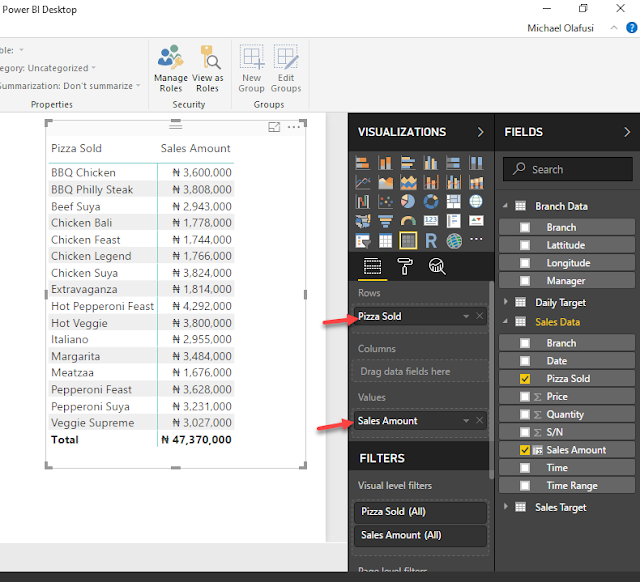This screenshot has height=582, width=640.
Task: Switch to the Format paint roller tab
Action: click(x=404, y=267)
